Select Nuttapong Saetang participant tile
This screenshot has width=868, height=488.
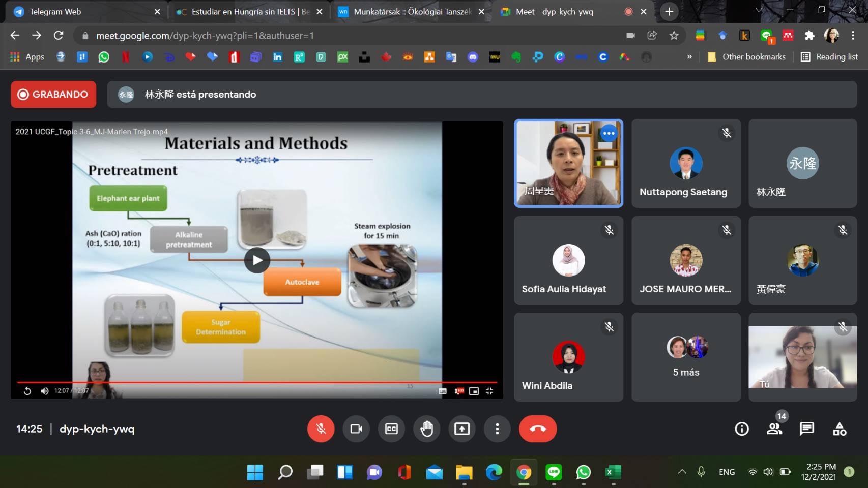pos(686,163)
